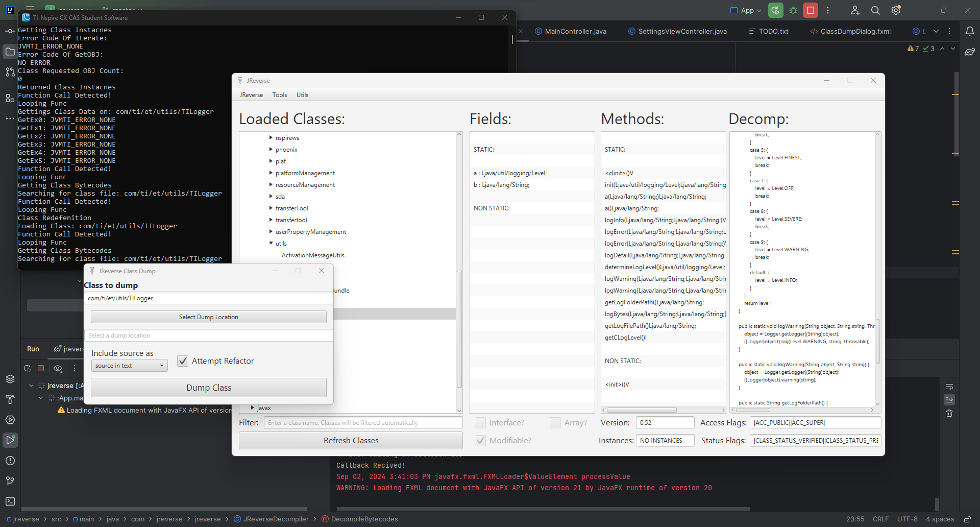
Task: Switch to SettingsViewController.java editor tab
Action: pyautogui.click(x=677, y=31)
